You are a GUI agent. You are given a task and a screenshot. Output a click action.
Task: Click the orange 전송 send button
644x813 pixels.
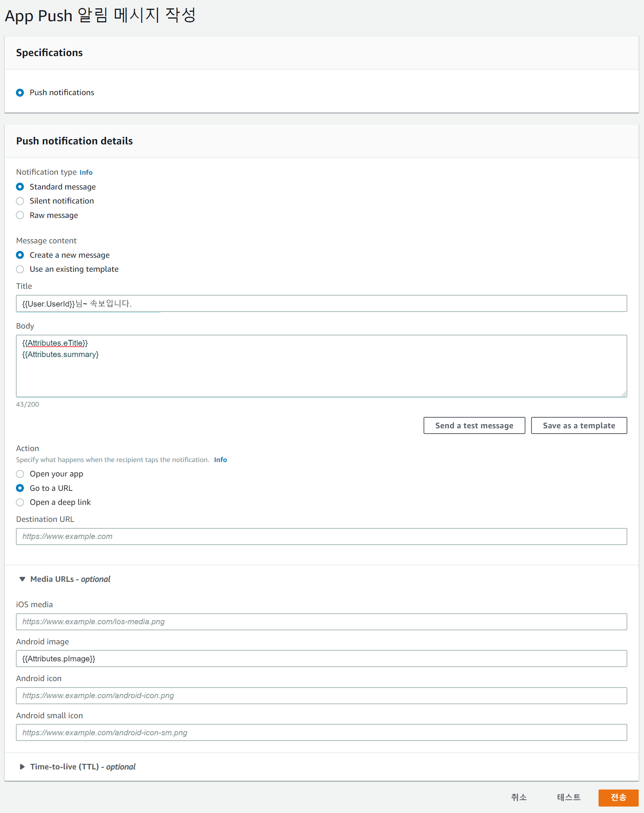tap(618, 797)
